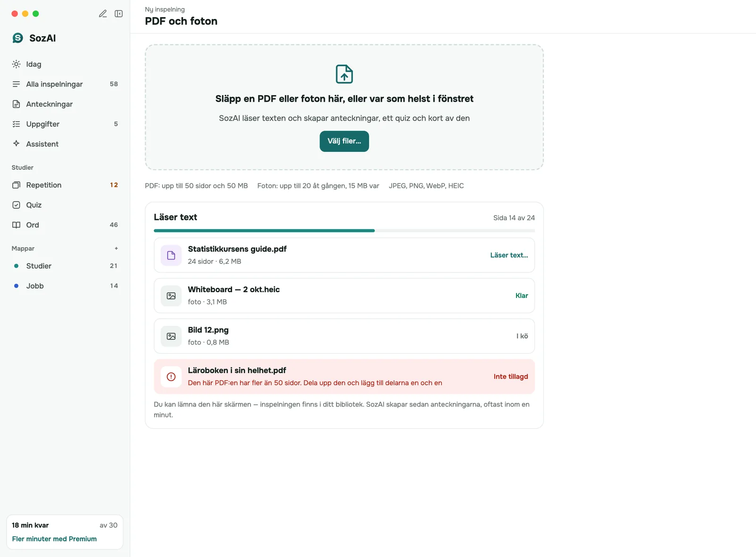Open the Fler minuter med Premium link

coord(54,539)
